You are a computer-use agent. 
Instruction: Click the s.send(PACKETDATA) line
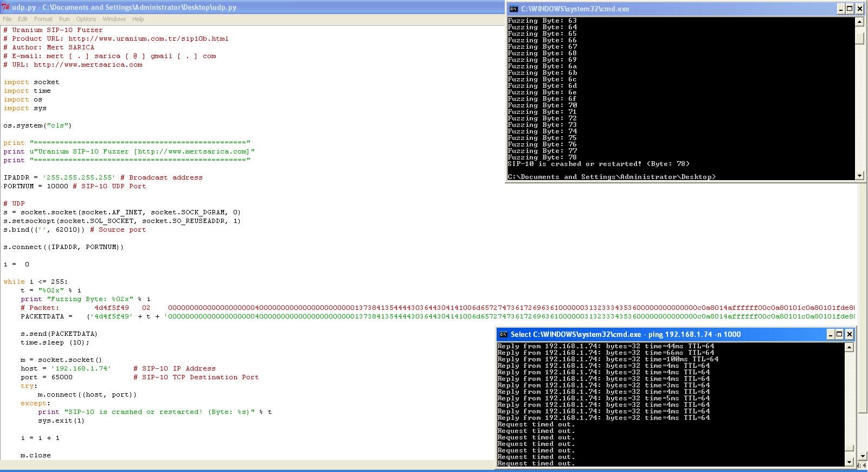point(59,334)
